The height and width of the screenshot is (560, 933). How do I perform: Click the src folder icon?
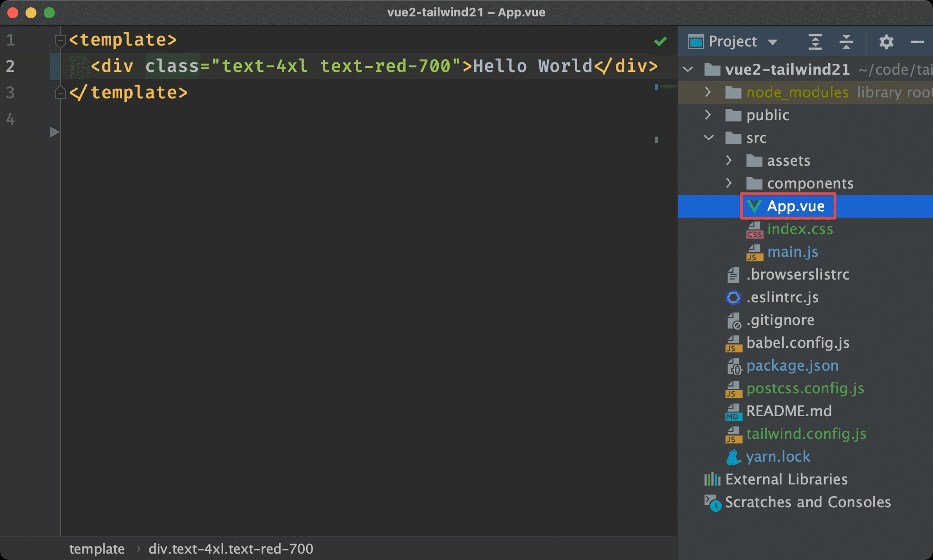733,138
